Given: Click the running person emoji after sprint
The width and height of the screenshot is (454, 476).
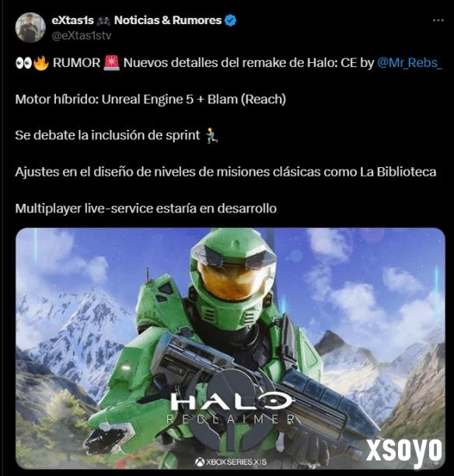Looking at the screenshot, I should pyautogui.click(x=211, y=135).
